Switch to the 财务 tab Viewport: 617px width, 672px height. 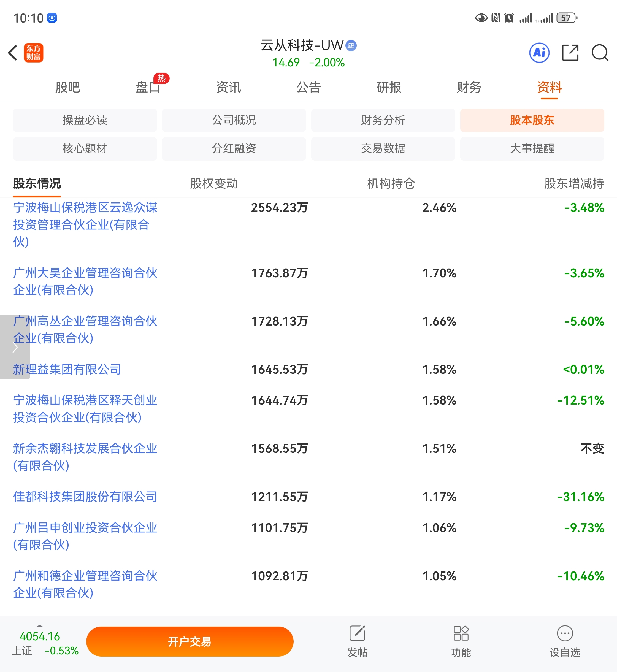pos(469,88)
